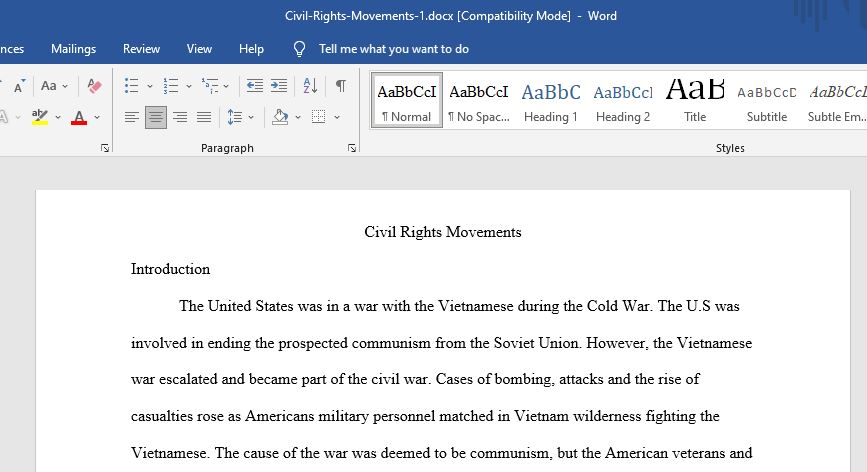
Task: Apply Borders to paragraph
Action: tap(318, 117)
